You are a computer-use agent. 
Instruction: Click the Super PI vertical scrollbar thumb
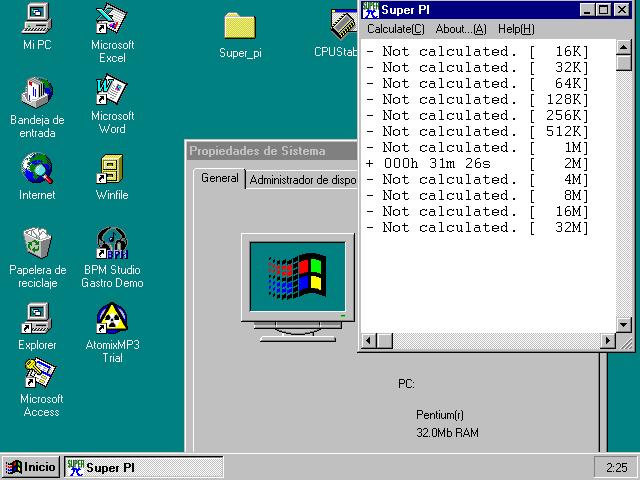(623, 63)
